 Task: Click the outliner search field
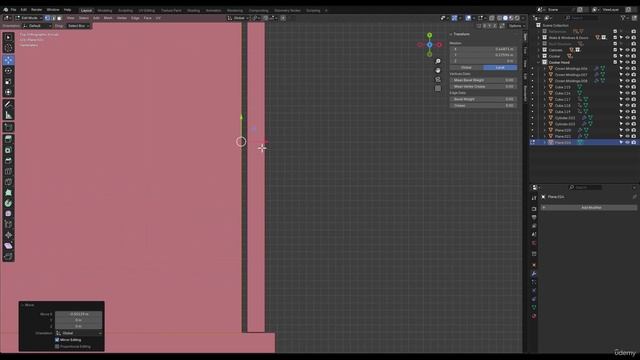tap(582, 18)
